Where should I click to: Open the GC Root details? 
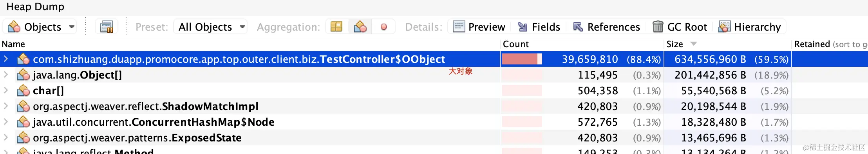(x=680, y=27)
